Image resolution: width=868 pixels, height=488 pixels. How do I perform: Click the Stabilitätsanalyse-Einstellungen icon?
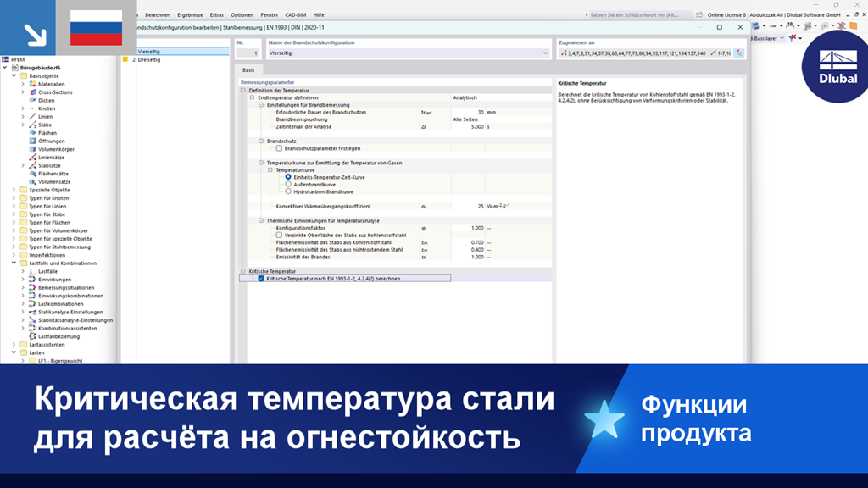[x=33, y=320]
